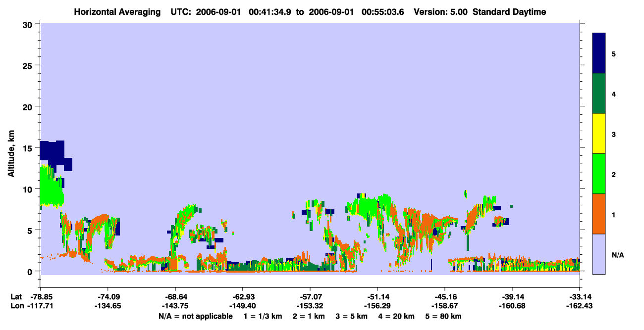Click the colorbar label N/A

coord(618,255)
